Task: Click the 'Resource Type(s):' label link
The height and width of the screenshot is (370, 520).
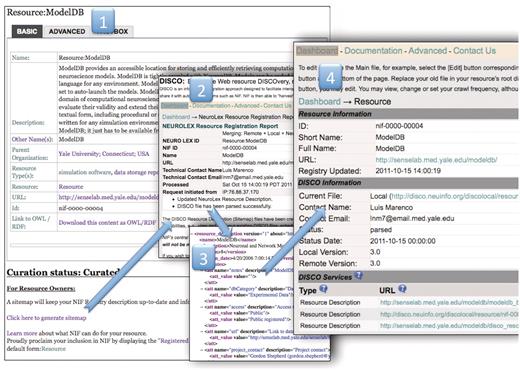Action: (24, 172)
